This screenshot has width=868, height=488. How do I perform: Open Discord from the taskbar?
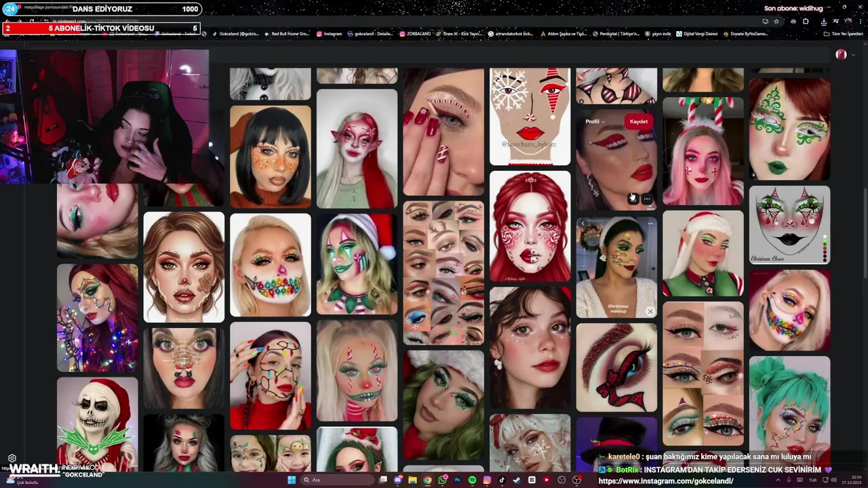point(398,480)
